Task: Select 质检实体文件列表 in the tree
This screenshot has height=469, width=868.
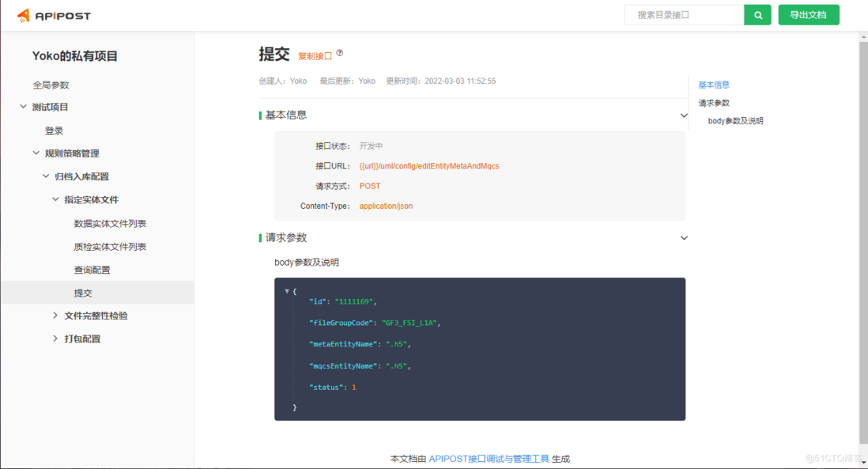Action: click(x=110, y=247)
